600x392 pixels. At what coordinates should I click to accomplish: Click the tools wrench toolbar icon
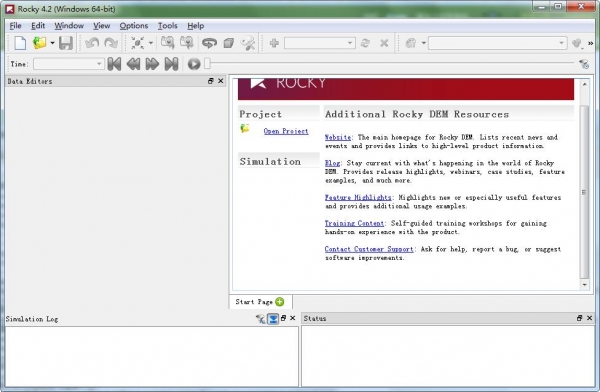tap(248, 43)
